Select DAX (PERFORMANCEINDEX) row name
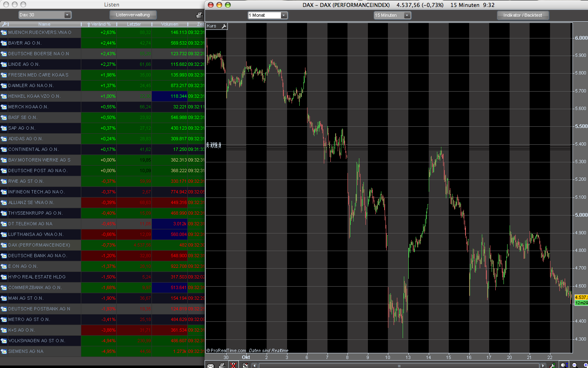Viewport: 588px width, 368px height. click(x=39, y=245)
